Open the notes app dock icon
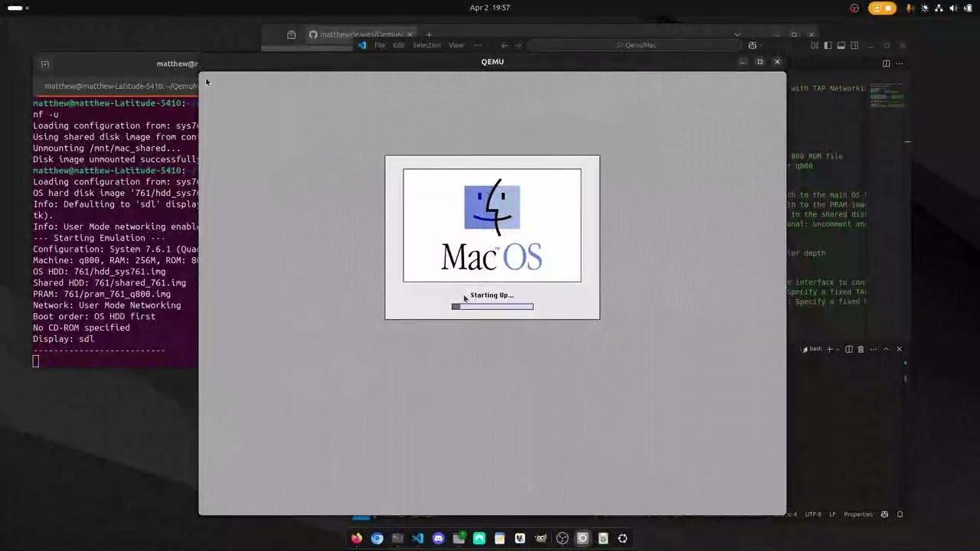The height and width of the screenshot is (551, 980). click(x=500, y=538)
